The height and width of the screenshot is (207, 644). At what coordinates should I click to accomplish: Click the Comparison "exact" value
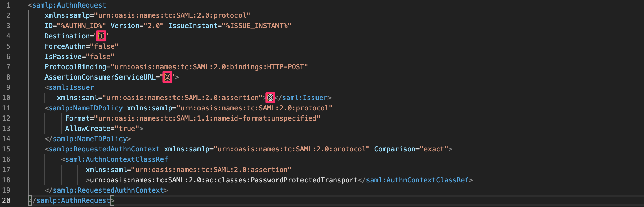(x=434, y=149)
